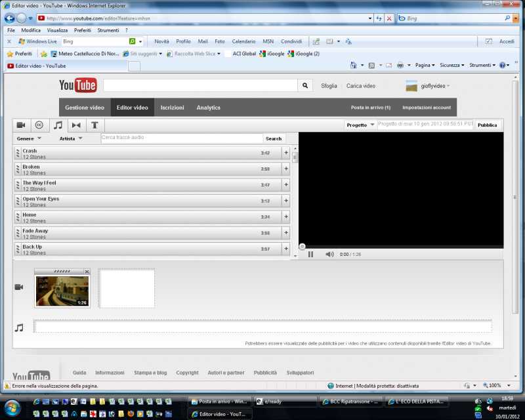
Task: Open the text tool tab icon
Action: [x=94, y=125]
